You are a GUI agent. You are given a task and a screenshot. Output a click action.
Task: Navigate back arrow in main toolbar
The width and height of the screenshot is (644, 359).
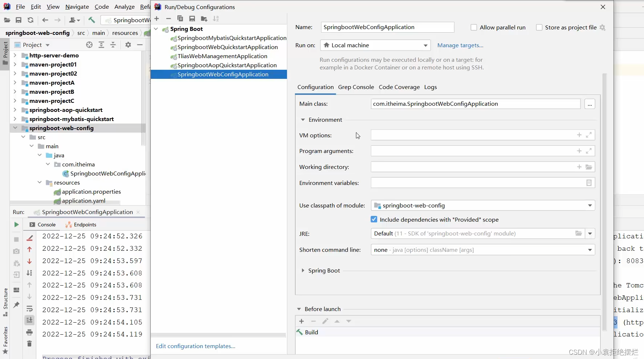[45, 20]
